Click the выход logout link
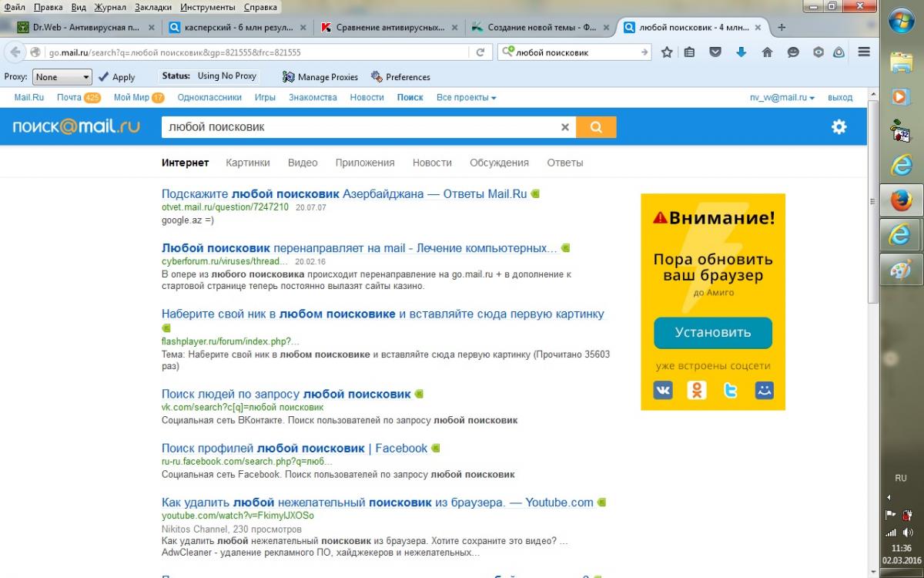Viewport: 924px width, 578px height. [x=840, y=98]
